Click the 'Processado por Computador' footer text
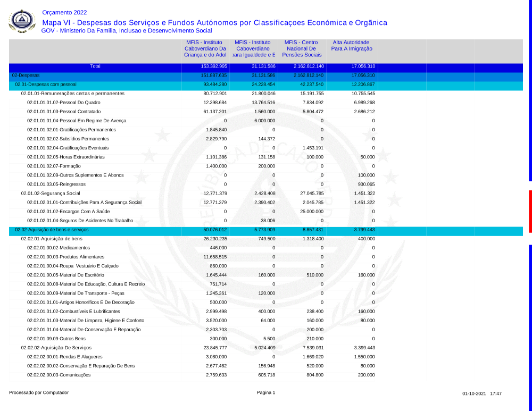 click(39, 393)
